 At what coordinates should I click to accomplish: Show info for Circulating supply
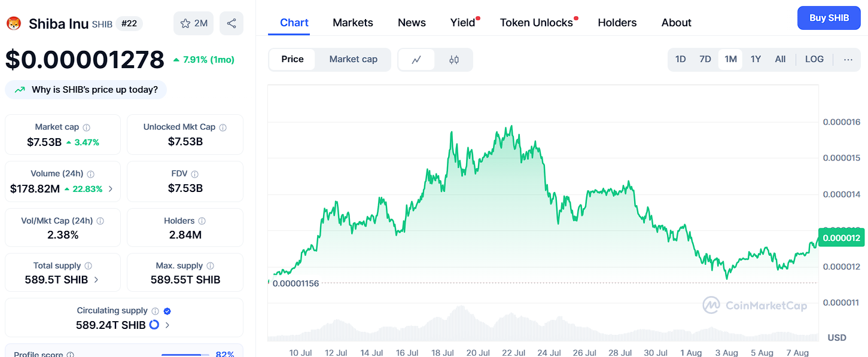pyautogui.click(x=155, y=311)
